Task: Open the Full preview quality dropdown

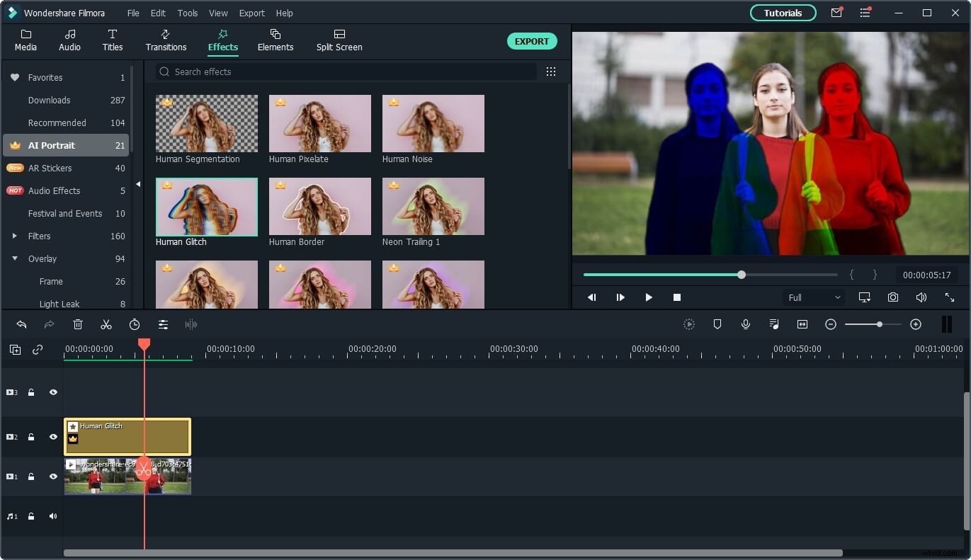Action: click(x=813, y=297)
